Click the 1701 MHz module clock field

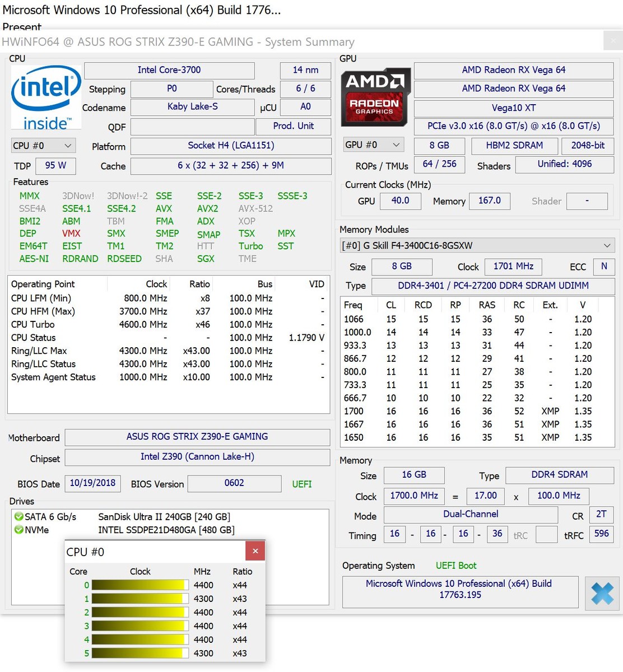(513, 267)
